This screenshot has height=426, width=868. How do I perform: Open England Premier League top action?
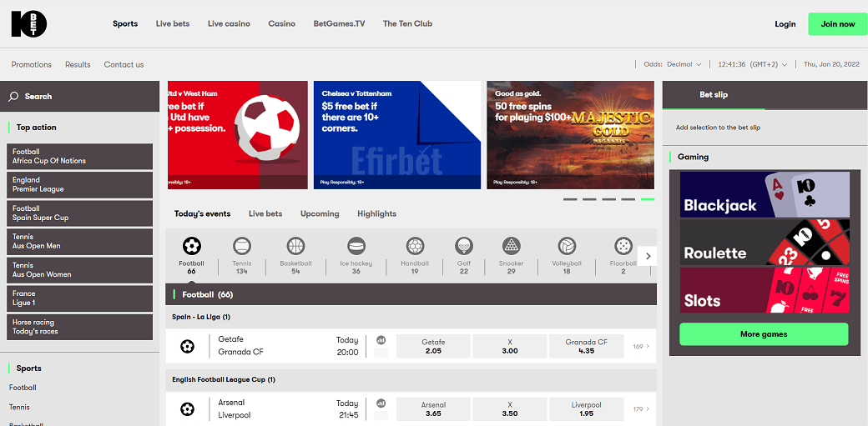(80, 185)
